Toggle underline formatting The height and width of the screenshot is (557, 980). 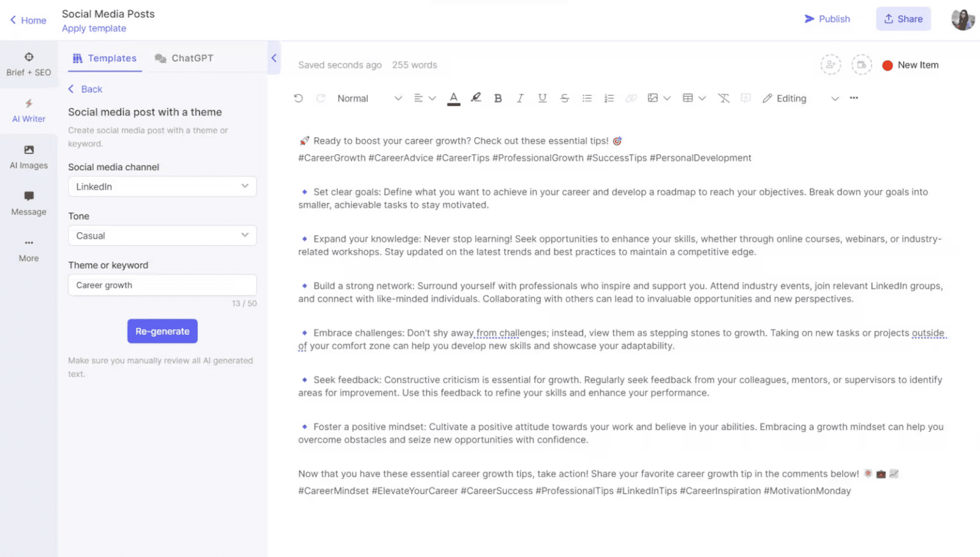click(x=542, y=98)
